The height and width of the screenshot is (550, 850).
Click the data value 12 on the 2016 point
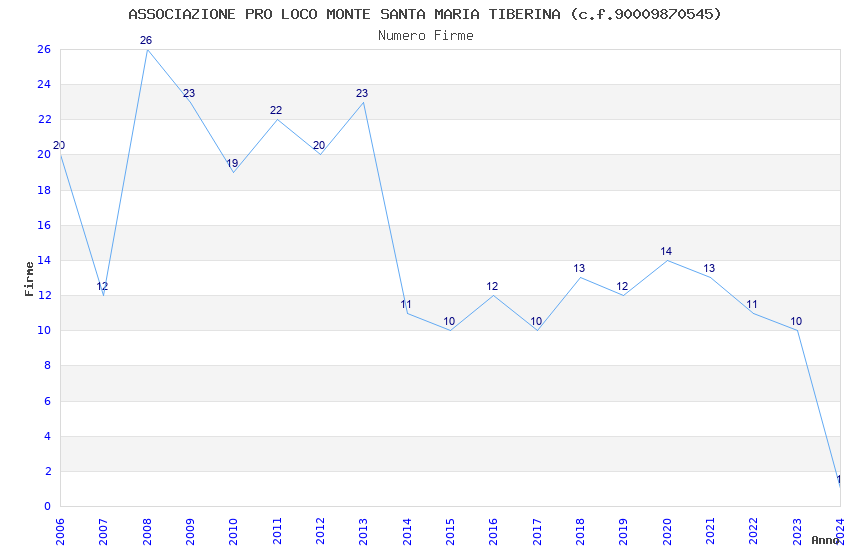(x=492, y=286)
